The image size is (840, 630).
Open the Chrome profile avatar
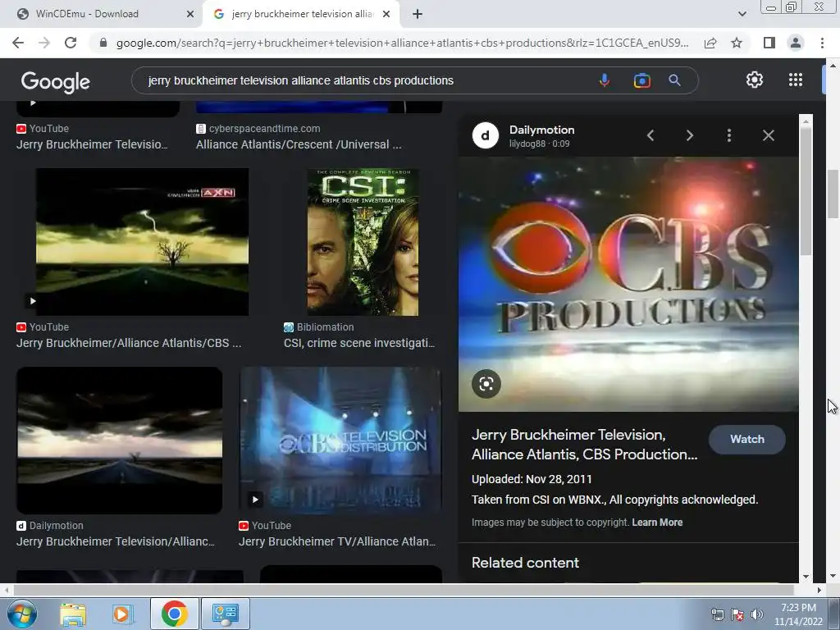(x=796, y=43)
